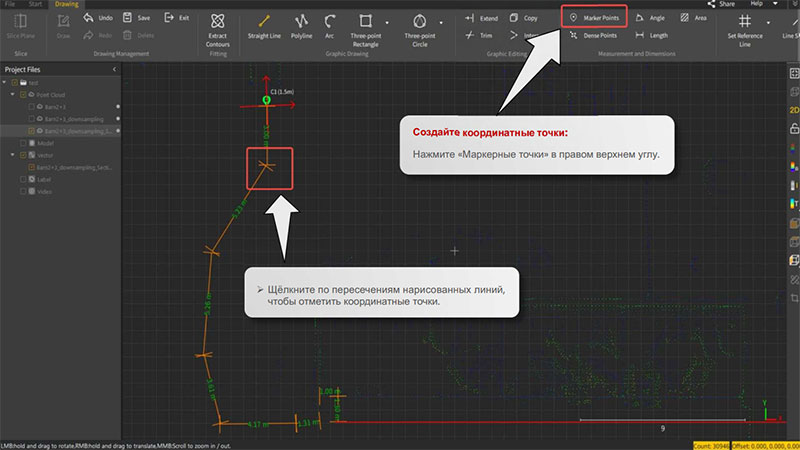This screenshot has height=450, width=800.
Task: Collapse the Point Cloud tree node
Action: pyautogui.click(x=13, y=94)
